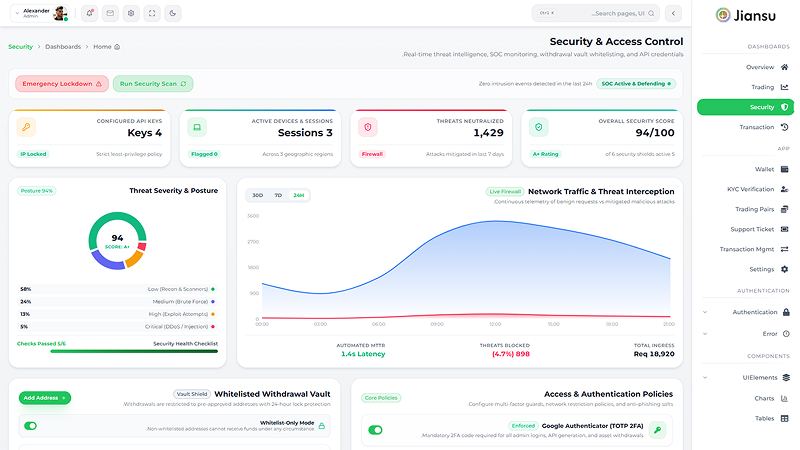Viewport: 800px width, 450px height.
Task: Select 7D range tab on traffic chart
Action: (278, 195)
